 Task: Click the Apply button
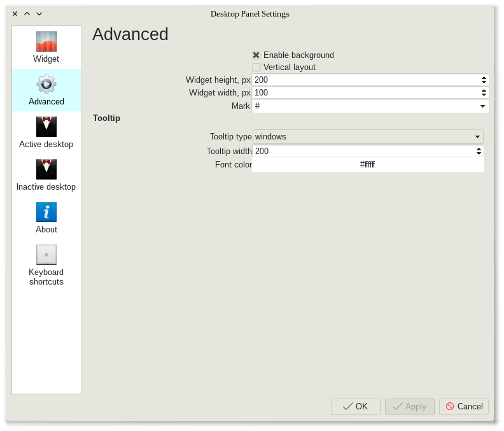point(409,406)
